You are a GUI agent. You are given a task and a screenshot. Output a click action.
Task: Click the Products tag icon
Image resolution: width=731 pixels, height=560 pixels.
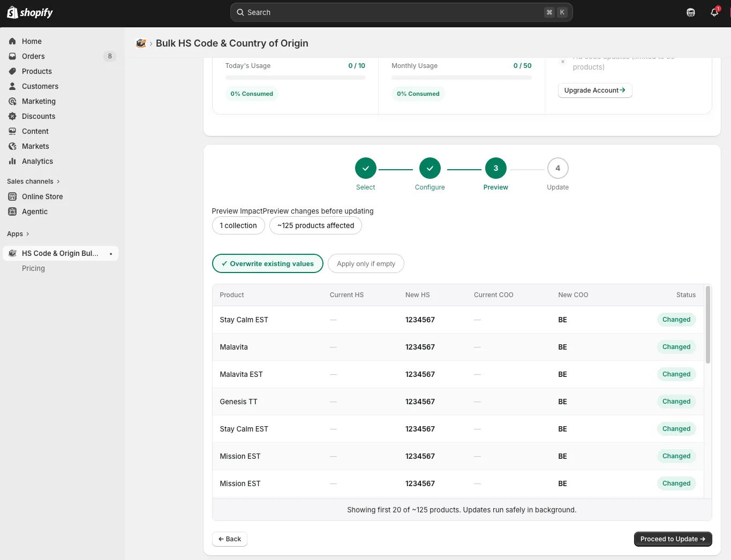(12, 71)
